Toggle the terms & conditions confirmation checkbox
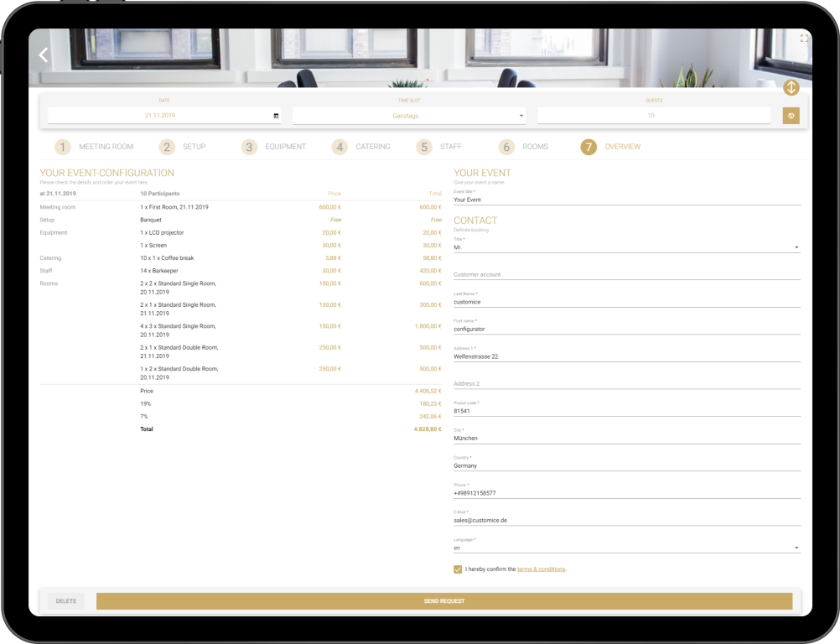The height and width of the screenshot is (644, 840). [458, 569]
